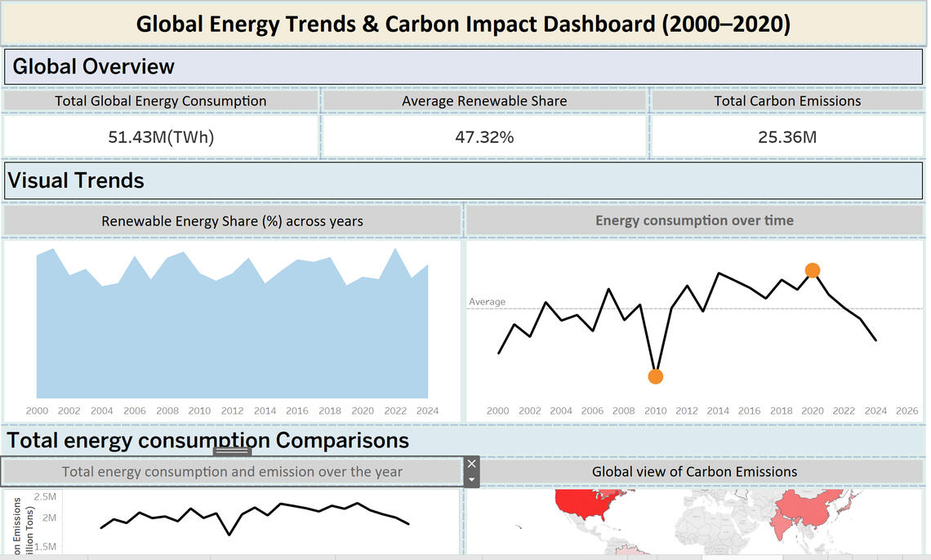Open the More Options dropdown arrow
This screenshot has height=560, width=931.
(471, 479)
